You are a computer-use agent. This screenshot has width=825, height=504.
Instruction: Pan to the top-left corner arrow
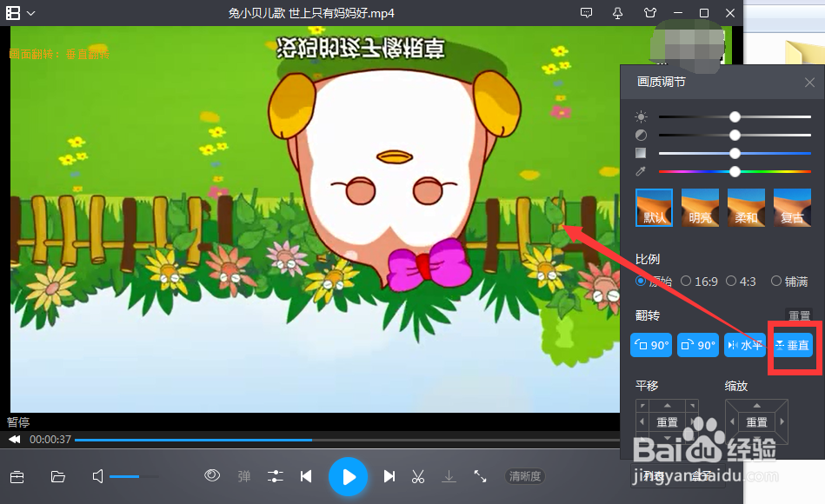642,406
